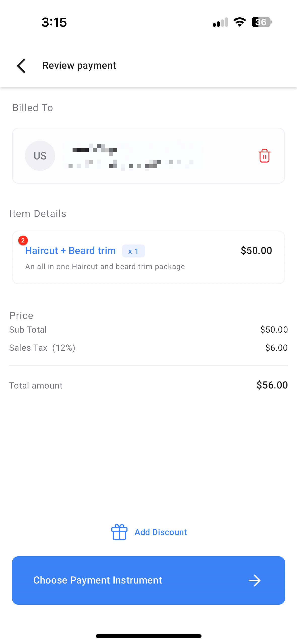Tap the gift box discount icon
The image size is (297, 644).
(119, 532)
